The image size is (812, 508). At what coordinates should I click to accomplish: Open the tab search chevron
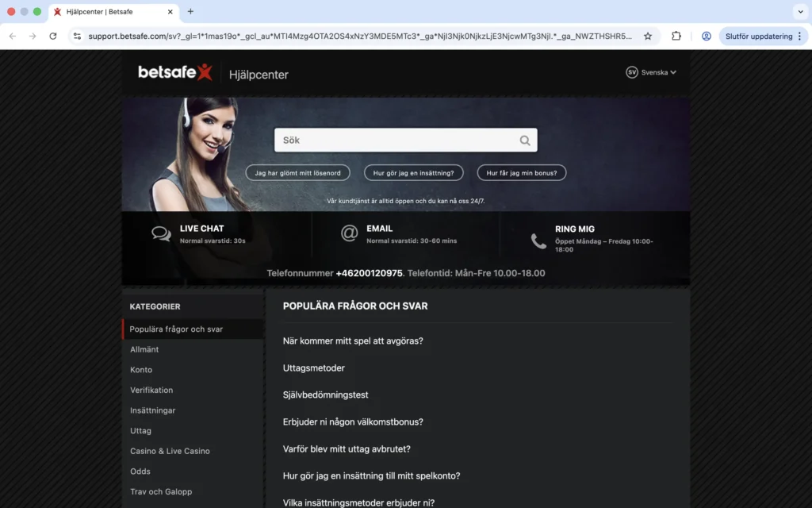800,12
